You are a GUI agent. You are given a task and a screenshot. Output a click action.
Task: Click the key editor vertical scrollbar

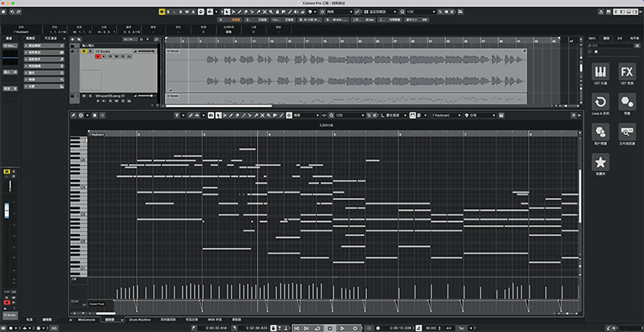pyautogui.click(x=580, y=196)
